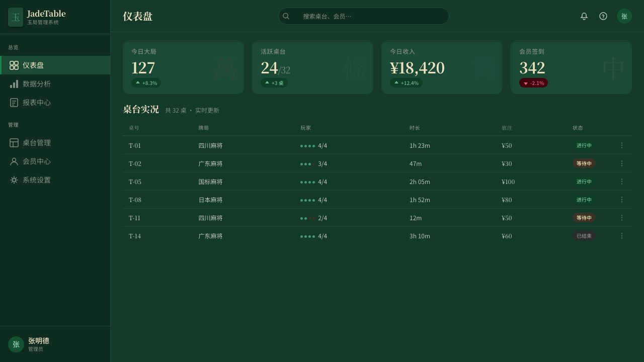Click the 系统设置 gear icon
Image resolution: width=644 pixels, height=362 pixels.
click(x=14, y=180)
